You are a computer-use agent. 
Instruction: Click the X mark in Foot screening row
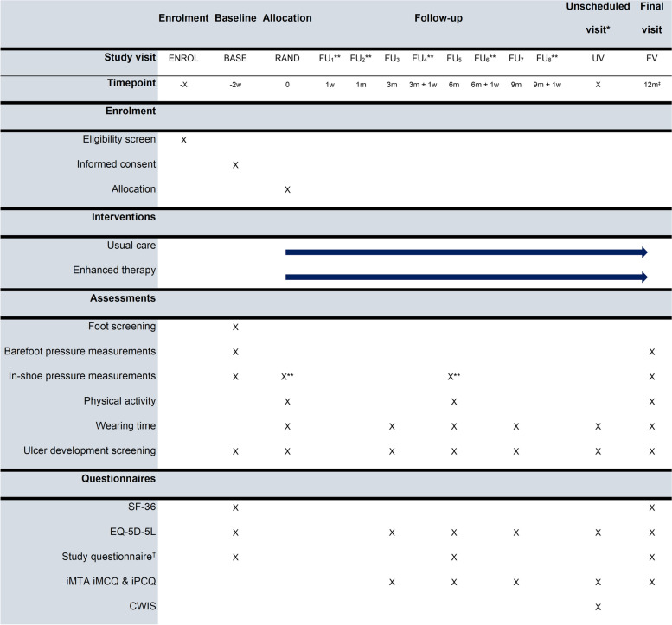click(235, 328)
